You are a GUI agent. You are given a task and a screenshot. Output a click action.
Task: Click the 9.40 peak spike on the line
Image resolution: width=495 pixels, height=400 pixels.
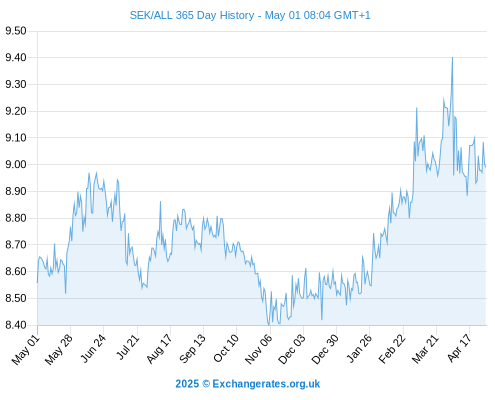pos(452,58)
